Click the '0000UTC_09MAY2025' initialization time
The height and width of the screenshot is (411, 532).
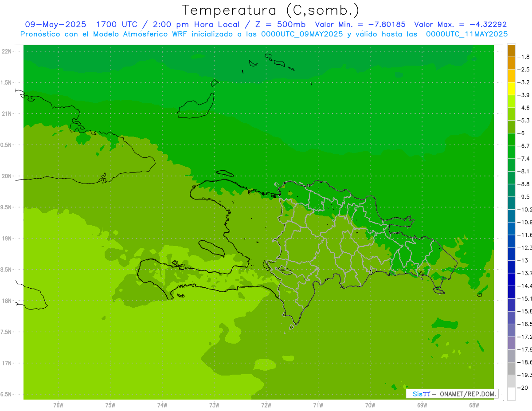(302, 34)
